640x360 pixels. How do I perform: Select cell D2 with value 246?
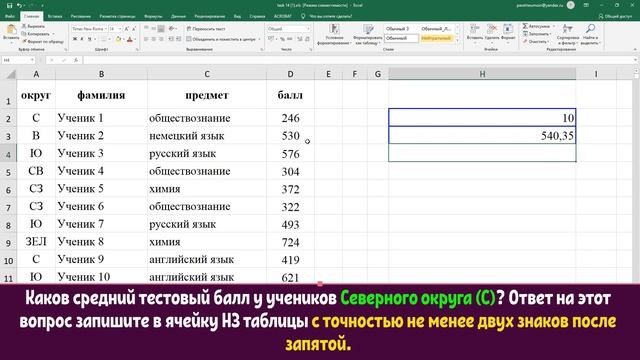point(290,118)
